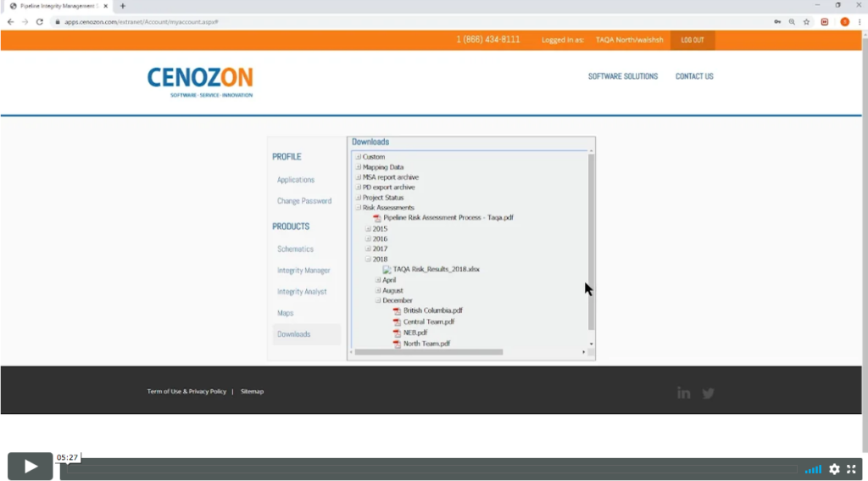Click the CENOZON logo
868x481 pixels.
200,82
